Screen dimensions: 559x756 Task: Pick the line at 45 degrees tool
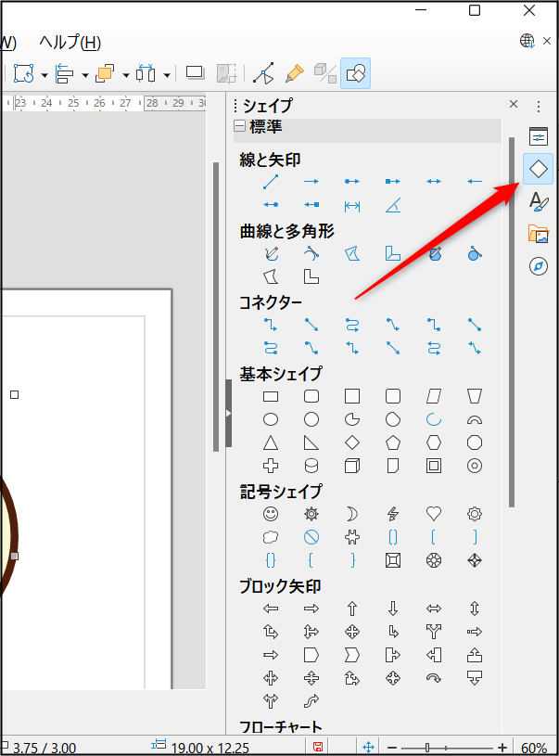coord(393,206)
